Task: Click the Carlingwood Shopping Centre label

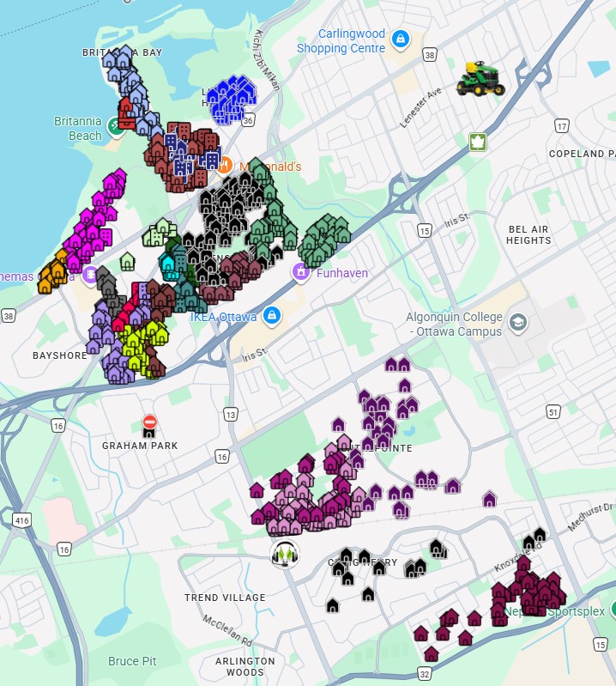Action: pos(341,40)
